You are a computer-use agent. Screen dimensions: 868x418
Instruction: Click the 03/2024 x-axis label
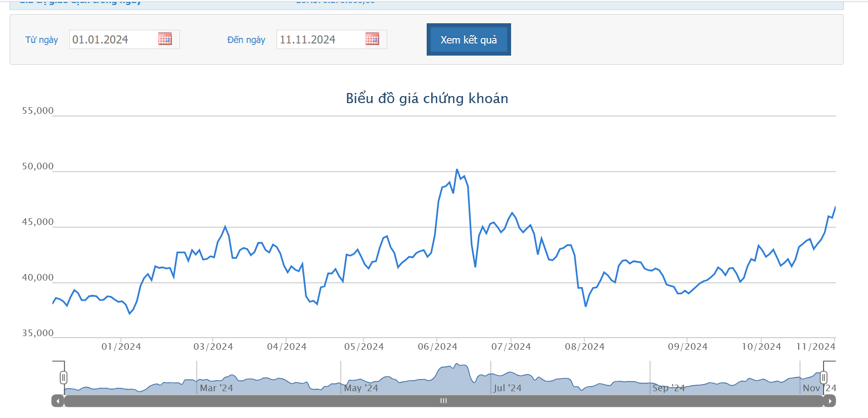[x=213, y=347]
